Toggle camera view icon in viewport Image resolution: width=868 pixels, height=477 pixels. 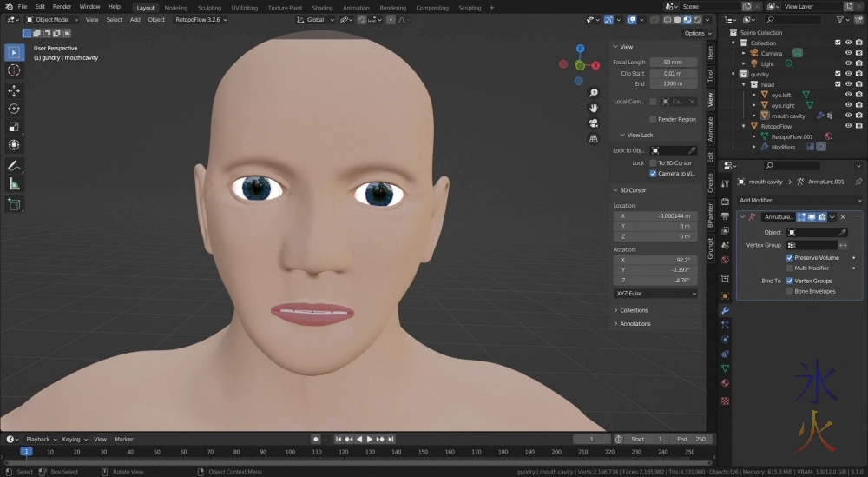point(594,123)
